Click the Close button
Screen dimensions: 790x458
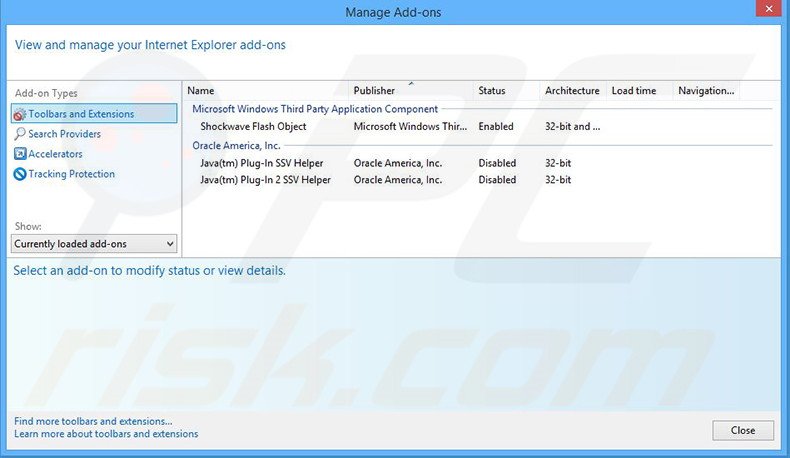(743, 430)
